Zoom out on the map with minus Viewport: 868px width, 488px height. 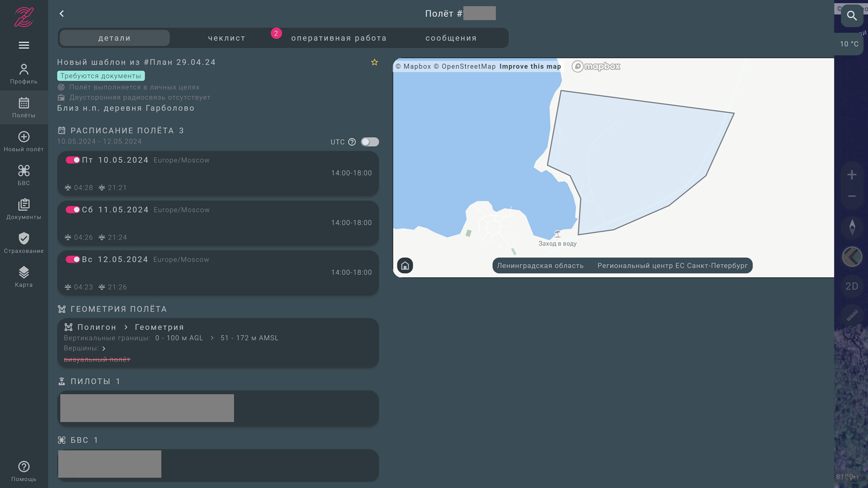pyautogui.click(x=852, y=196)
